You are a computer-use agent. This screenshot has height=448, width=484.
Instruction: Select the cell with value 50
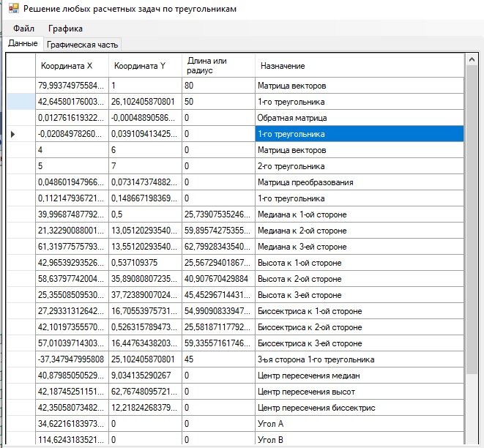click(218, 102)
